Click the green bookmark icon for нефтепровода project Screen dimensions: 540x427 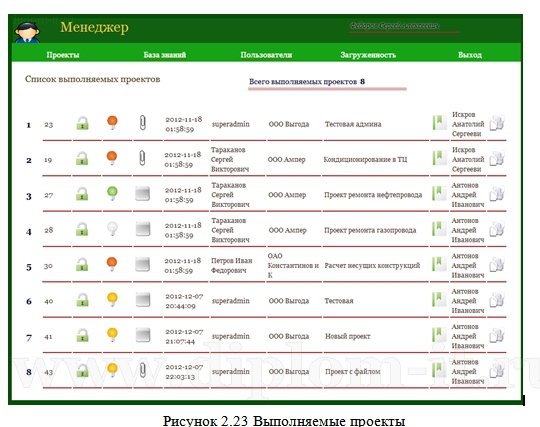coord(439,194)
